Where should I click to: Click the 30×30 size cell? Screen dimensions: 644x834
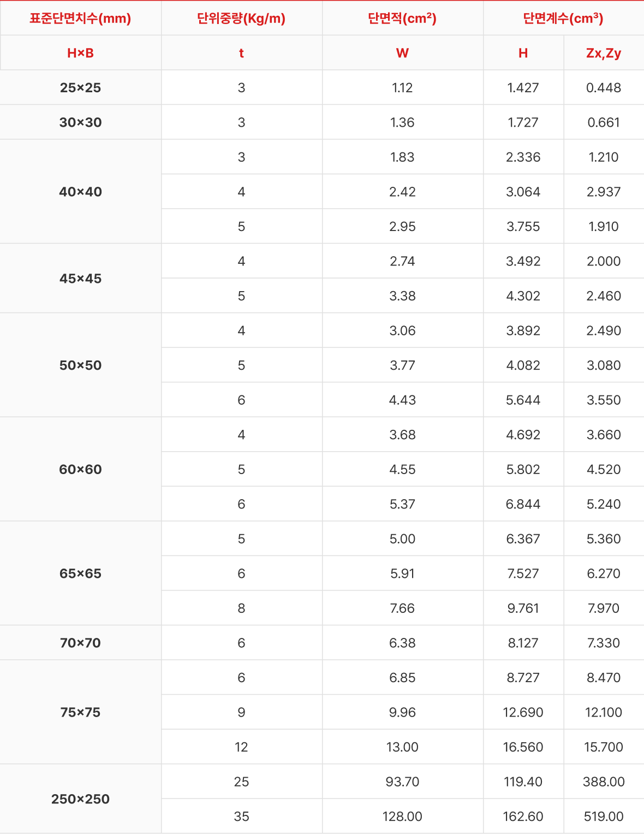(x=80, y=122)
